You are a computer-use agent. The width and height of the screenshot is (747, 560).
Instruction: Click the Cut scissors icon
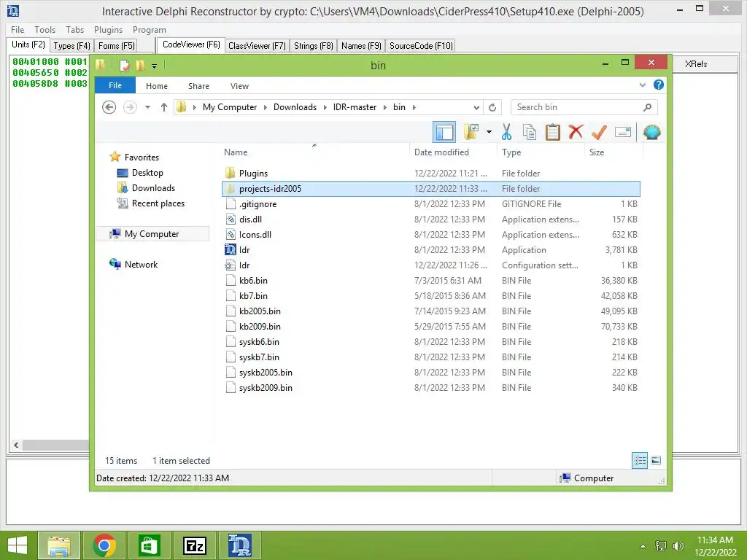[506, 132]
